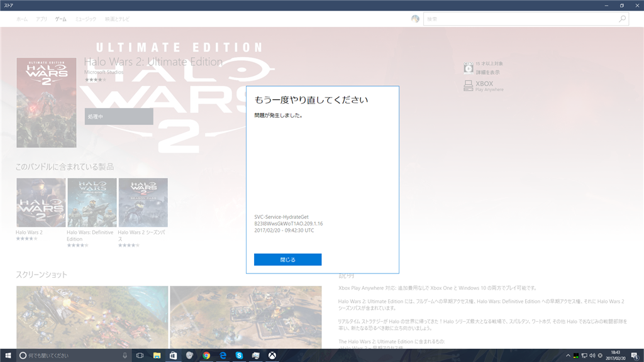Open the ホーム tab in Store
Screen dimensions: 644x362
(x=22, y=19)
